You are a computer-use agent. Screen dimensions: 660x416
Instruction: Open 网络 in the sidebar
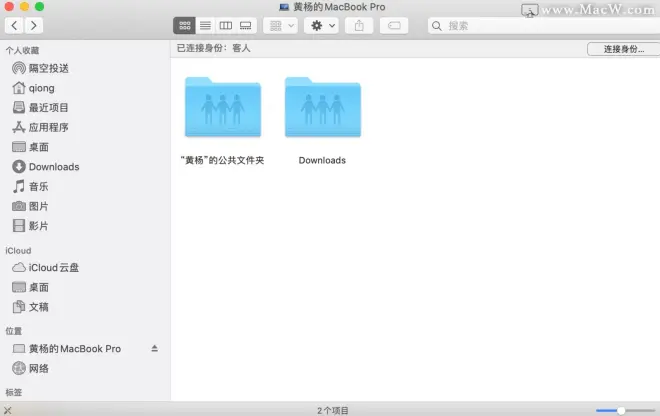31,368
